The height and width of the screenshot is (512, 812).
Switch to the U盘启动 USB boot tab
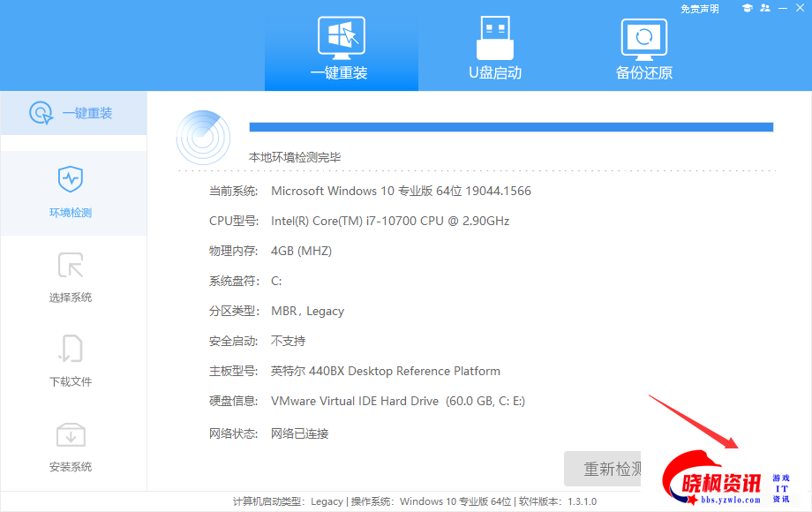494,48
